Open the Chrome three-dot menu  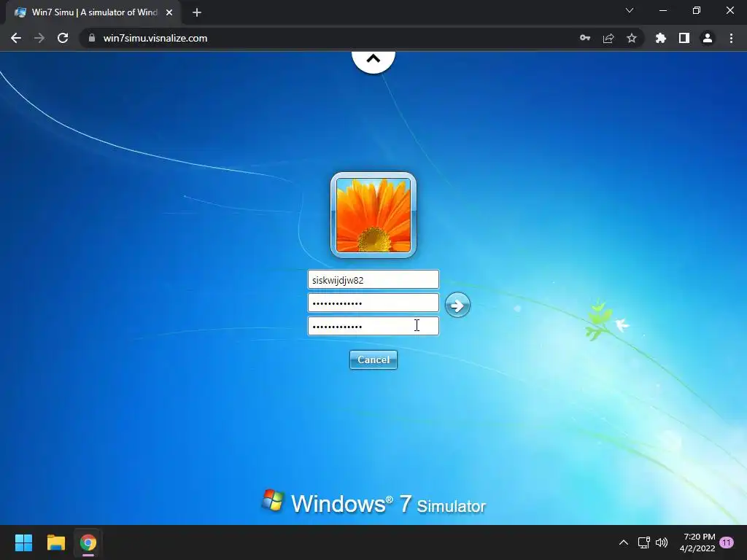coord(731,38)
